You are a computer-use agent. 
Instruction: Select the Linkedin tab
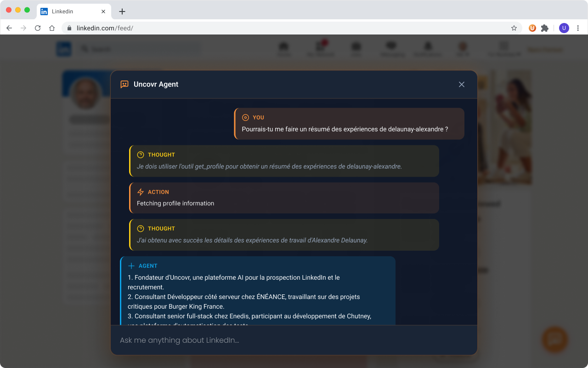[69, 11]
